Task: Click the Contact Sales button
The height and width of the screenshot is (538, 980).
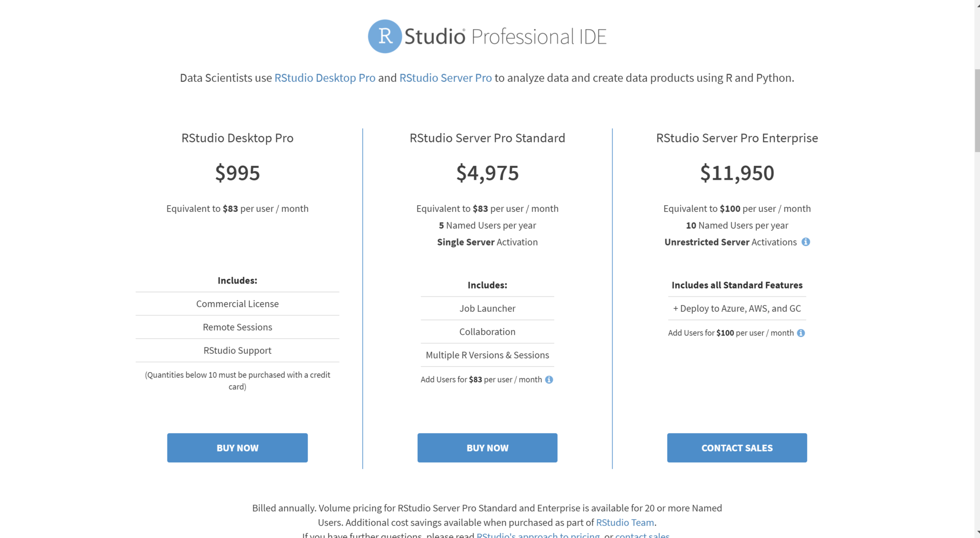Action: coord(737,448)
